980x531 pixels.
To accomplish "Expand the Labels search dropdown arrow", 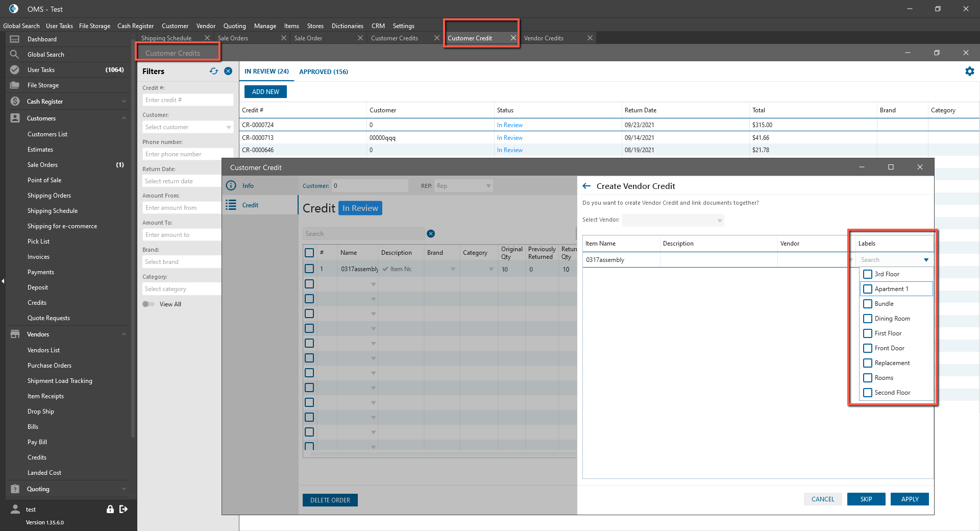I will [x=926, y=260].
